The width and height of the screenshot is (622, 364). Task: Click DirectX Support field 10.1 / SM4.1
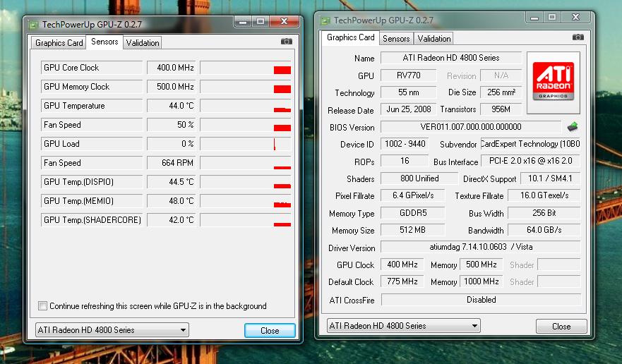550,178
